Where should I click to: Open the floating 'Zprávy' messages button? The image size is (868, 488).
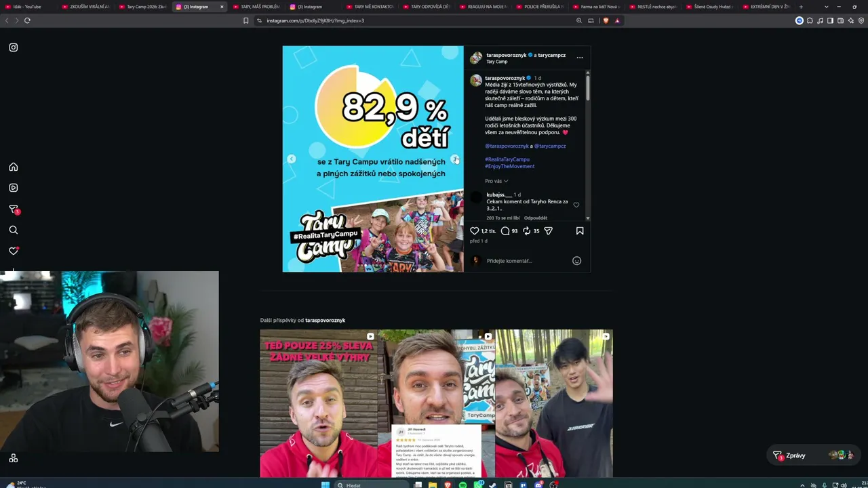pos(813,455)
